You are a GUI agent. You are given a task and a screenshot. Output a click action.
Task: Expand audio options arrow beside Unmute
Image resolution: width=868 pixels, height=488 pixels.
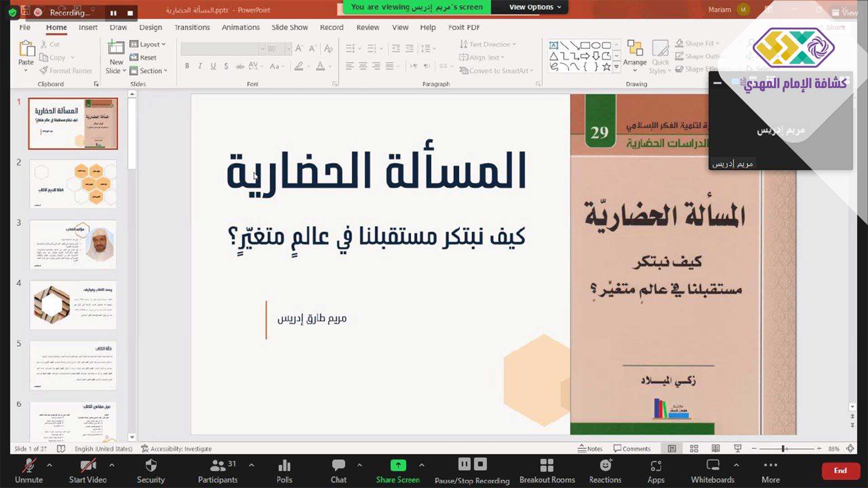tap(49, 465)
